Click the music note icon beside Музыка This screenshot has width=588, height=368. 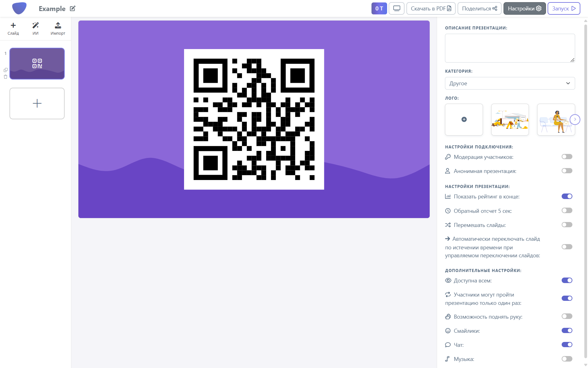[447, 359]
